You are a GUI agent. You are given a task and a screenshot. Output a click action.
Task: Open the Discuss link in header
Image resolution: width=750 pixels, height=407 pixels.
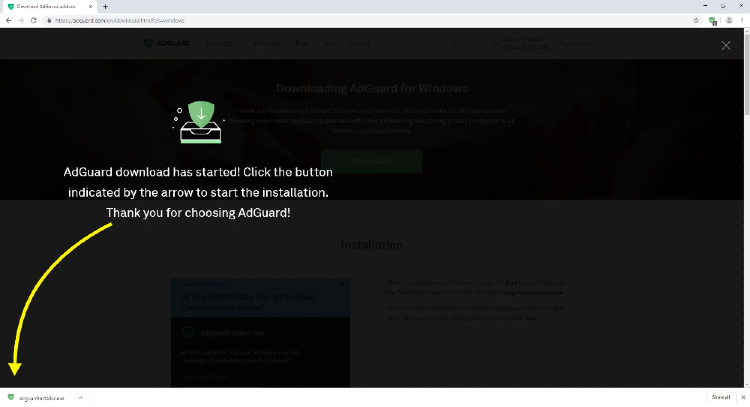click(359, 43)
